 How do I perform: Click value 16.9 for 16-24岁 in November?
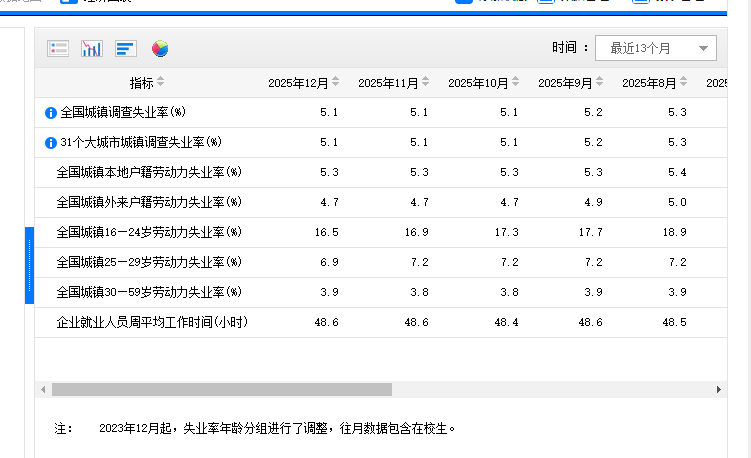tap(416, 232)
